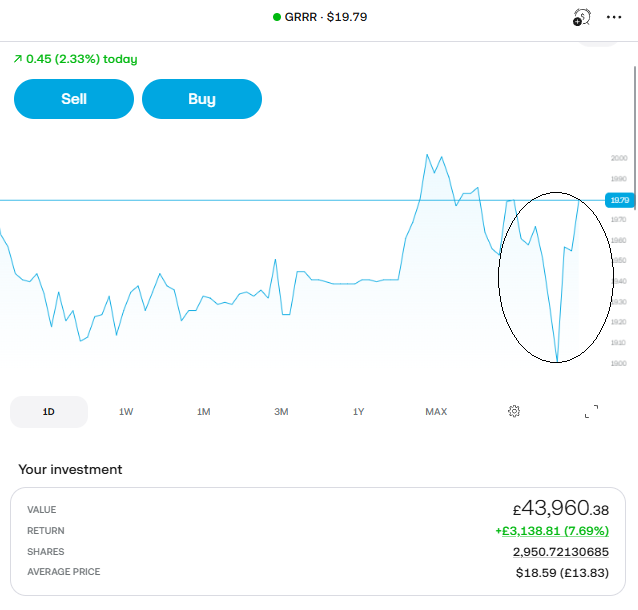Screen dimensions: 638x610
Task: Open the three-dot more options menu
Action: click(x=614, y=17)
